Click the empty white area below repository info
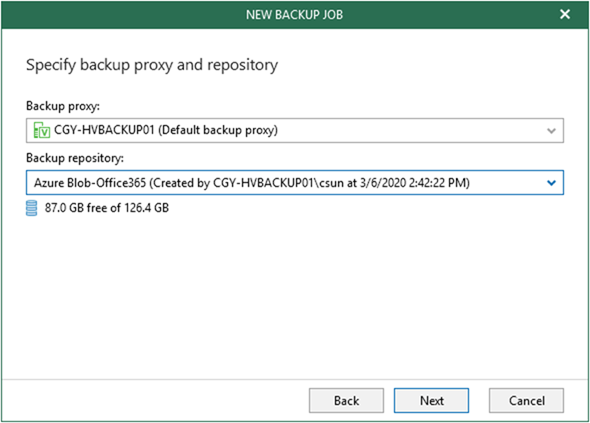This screenshot has height=423, width=590. (295, 297)
